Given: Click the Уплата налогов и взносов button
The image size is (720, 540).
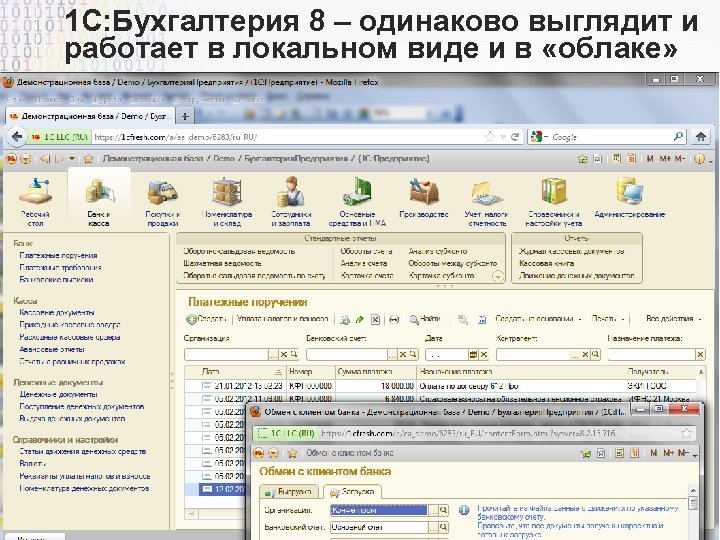Looking at the screenshot, I should (283, 319).
